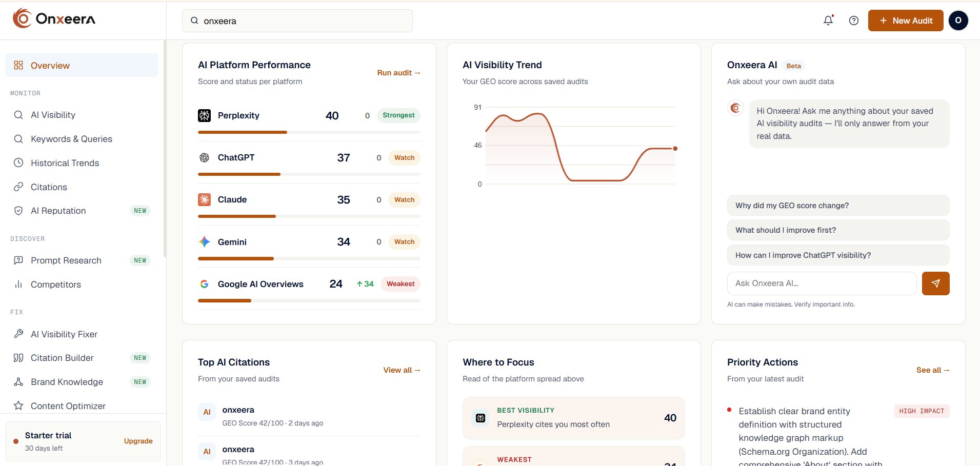This screenshot has height=466, width=980.
Task: Click the Beta badge next to Onxeera AI
Action: pos(794,66)
